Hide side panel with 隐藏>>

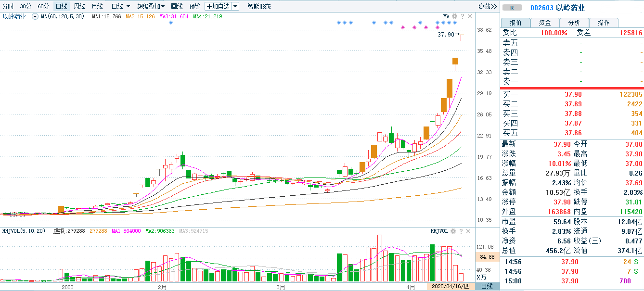tap(487, 6)
